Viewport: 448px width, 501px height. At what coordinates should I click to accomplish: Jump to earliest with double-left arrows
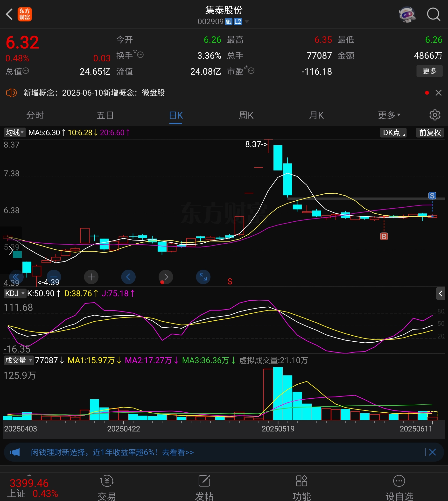(x=16, y=277)
